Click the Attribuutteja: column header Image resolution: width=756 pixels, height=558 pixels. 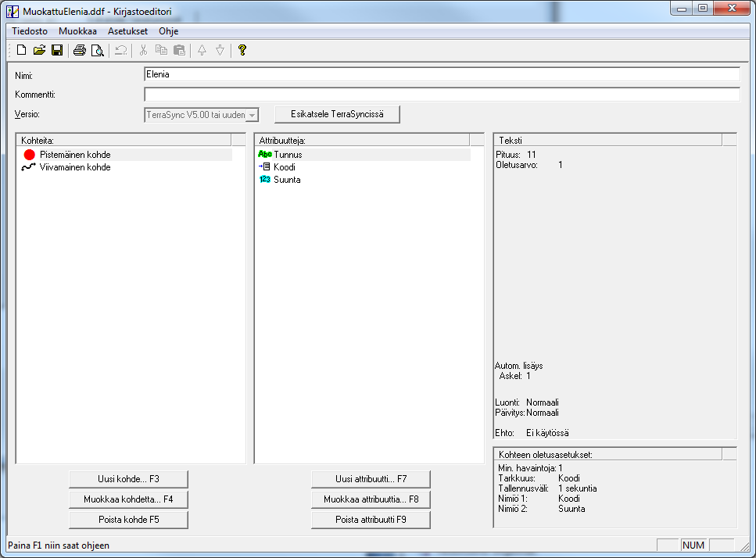(x=362, y=140)
